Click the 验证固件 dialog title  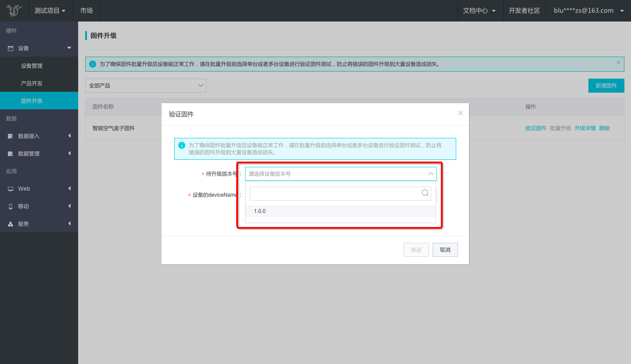pyautogui.click(x=181, y=114)
